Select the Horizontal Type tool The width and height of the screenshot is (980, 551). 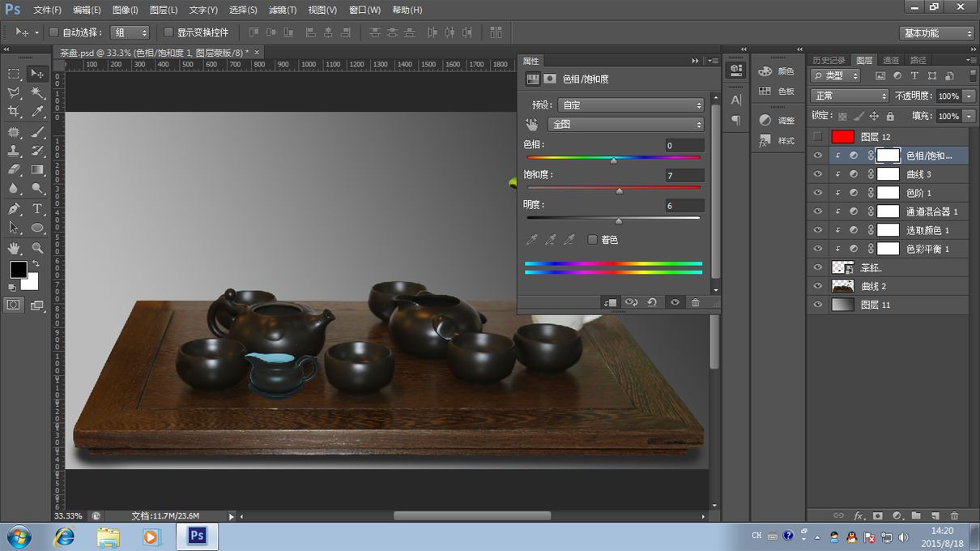pos(37,209)
